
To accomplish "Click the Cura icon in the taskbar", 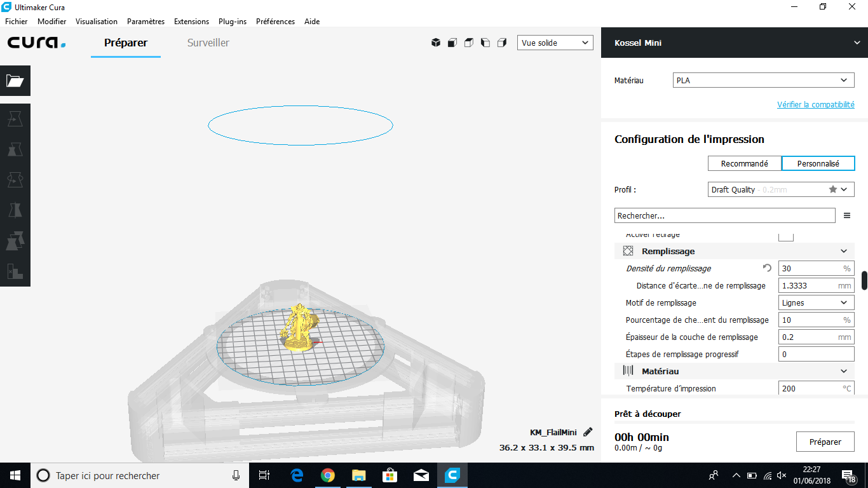I will point(452,475).
